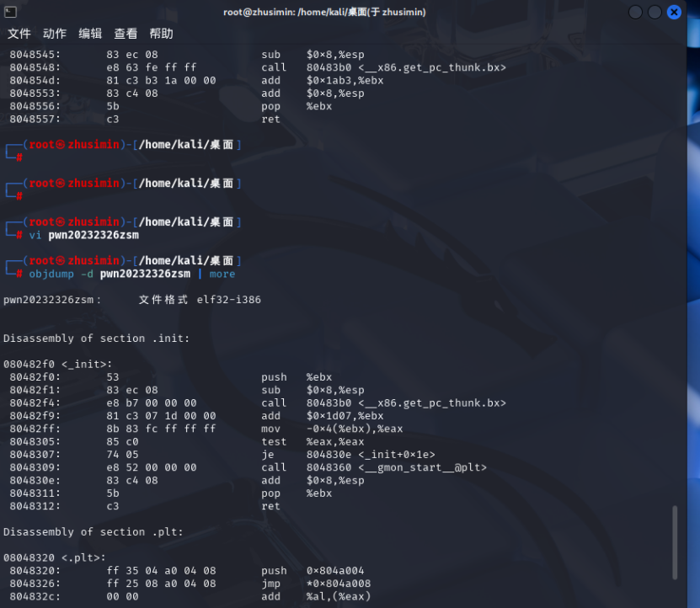Select the command text vi pwn20232326zsm
The image size is (700, 608).
click(x=84, y=235)
